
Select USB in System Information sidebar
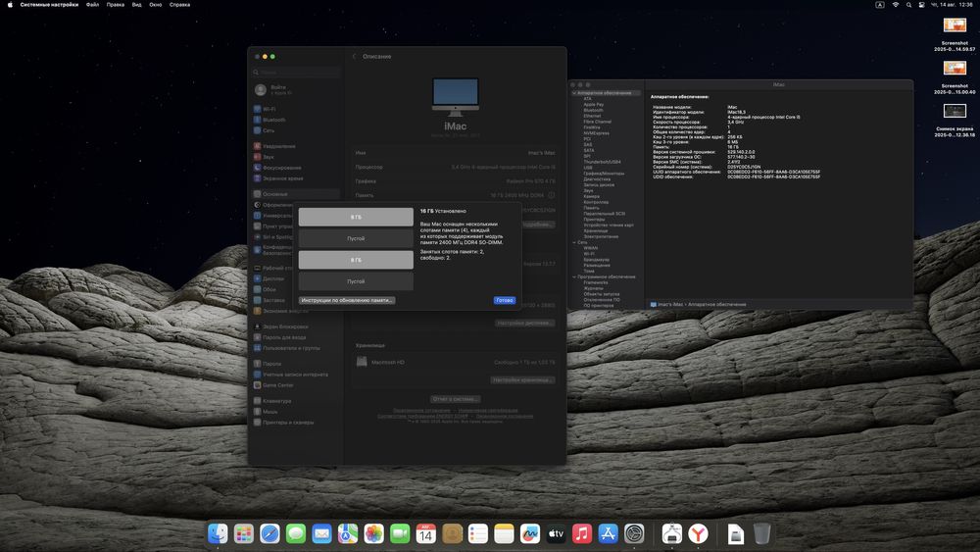coord(588,168)
